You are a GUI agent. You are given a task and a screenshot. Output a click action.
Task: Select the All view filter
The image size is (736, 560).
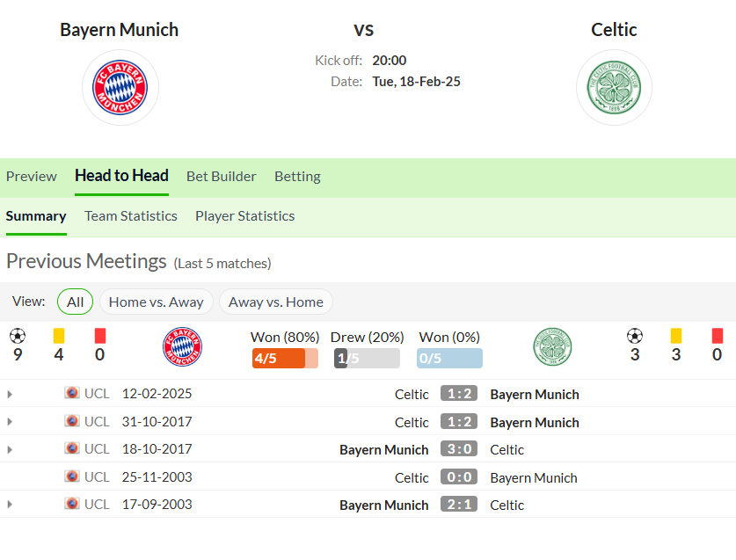pyautogui.click(x=75, y=302)
